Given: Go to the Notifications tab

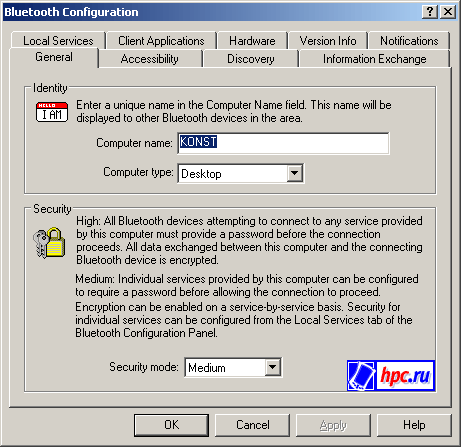Looking at the screenshot, I should pos(409,41).
